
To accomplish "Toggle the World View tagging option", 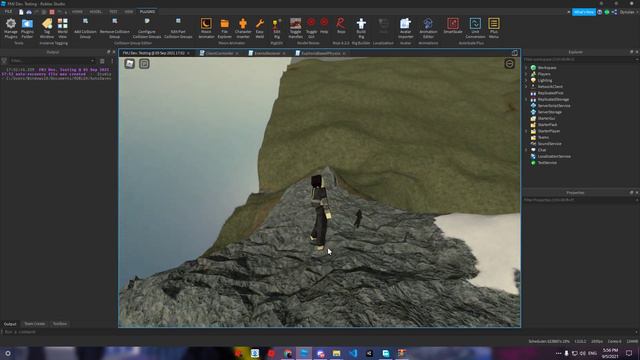I will coord(62,28).
